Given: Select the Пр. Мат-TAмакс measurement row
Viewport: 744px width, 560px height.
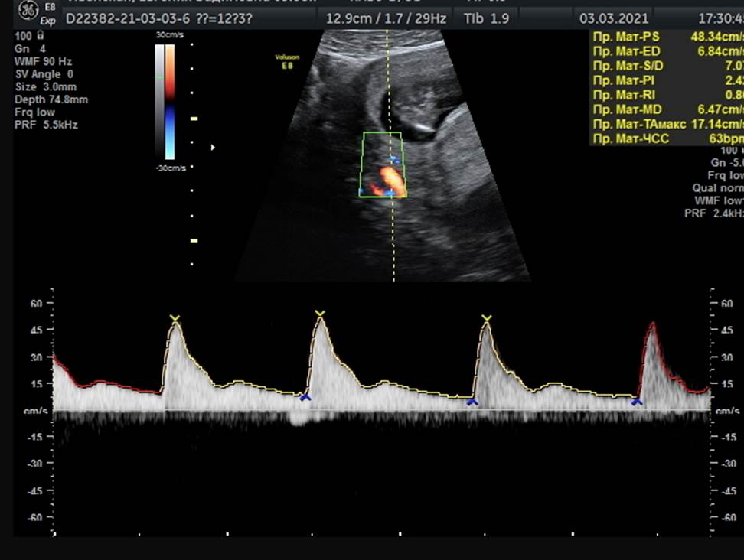Looking at the screenshot, I should 667,124.
